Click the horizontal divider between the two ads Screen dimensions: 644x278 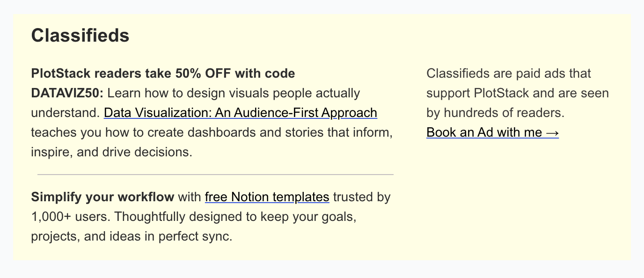pos(215,175)
